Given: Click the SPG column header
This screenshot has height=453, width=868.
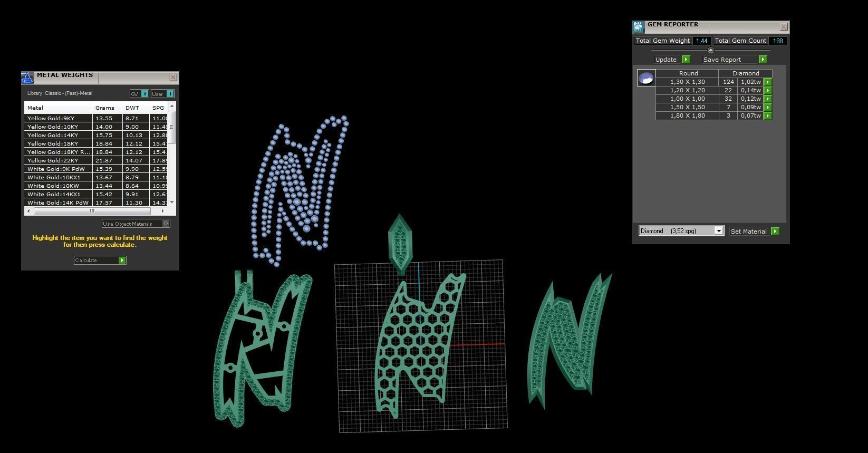Looking at the screenshot, I should (x=158, y=108).
